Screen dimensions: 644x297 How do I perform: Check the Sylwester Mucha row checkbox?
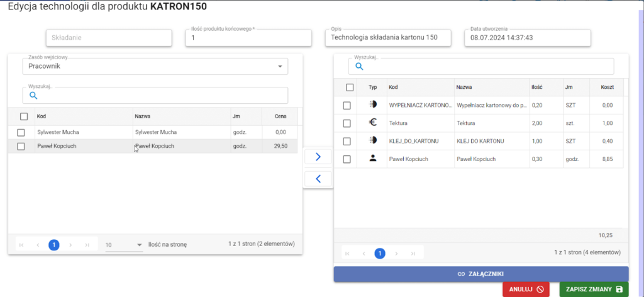pos(21,132)
